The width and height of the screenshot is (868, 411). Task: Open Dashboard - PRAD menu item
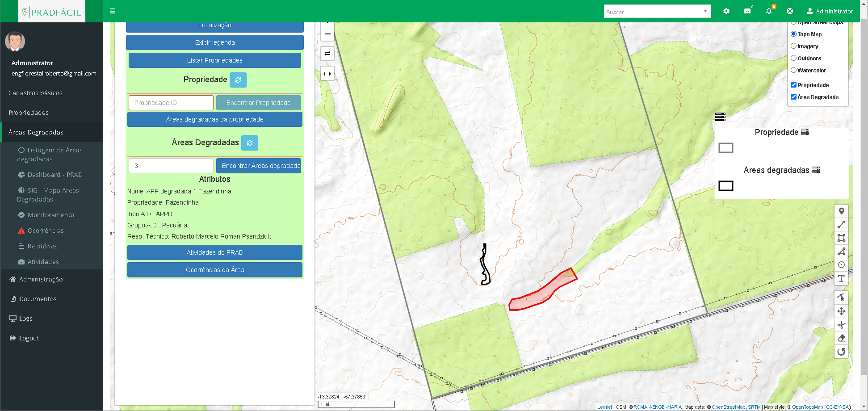55,175
